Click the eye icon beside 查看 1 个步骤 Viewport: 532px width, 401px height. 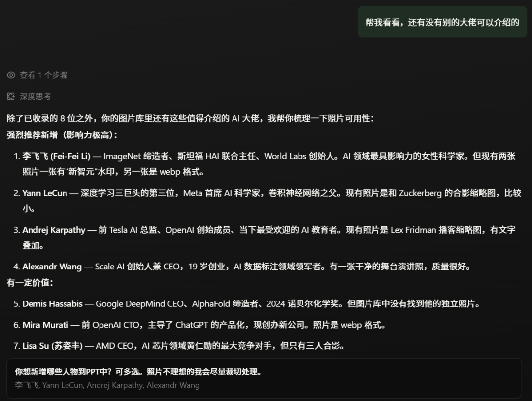[x=11, y=75]
